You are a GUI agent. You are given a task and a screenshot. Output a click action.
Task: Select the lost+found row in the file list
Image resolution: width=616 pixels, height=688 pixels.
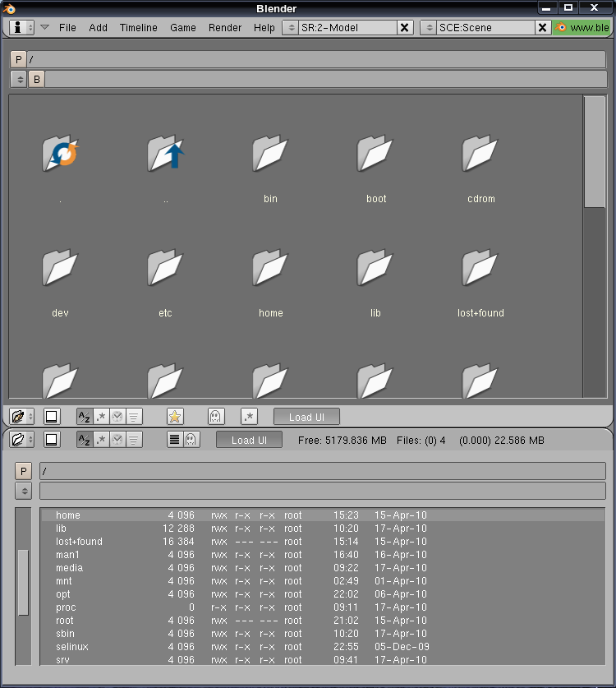point(323,542)
